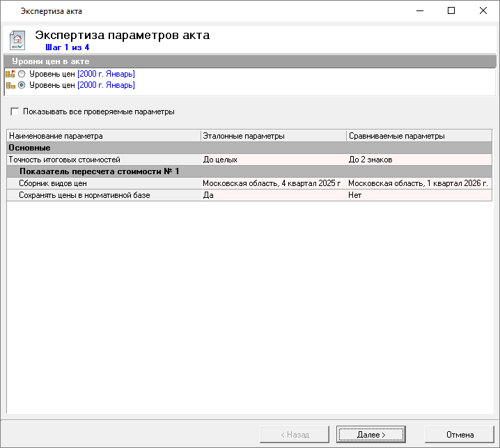
Task: Click the flagged price level icon in first row
Action: pyautogui.click(x=10, y=74)
